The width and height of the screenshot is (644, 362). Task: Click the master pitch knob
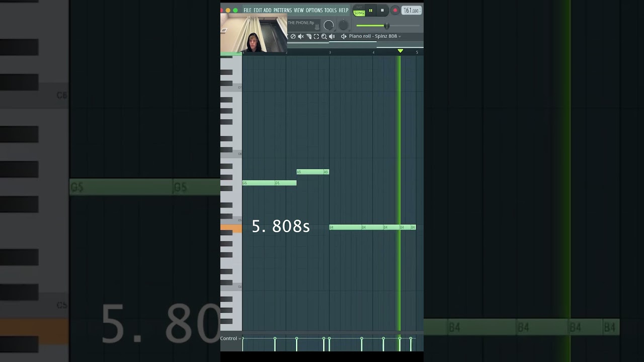click(344, 25)
